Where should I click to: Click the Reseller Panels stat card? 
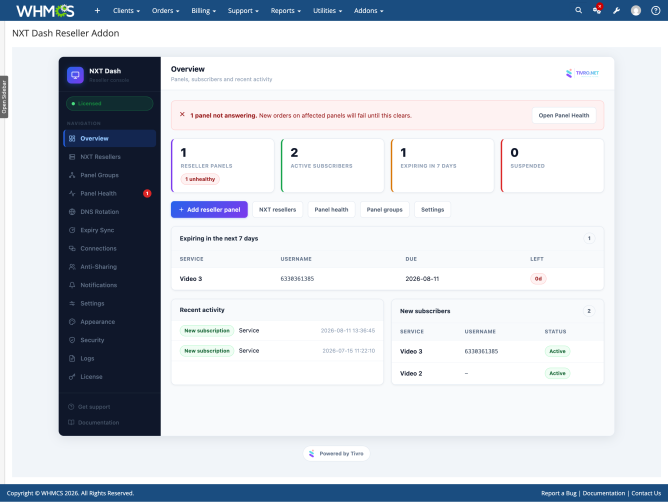[x=223, y=165]
